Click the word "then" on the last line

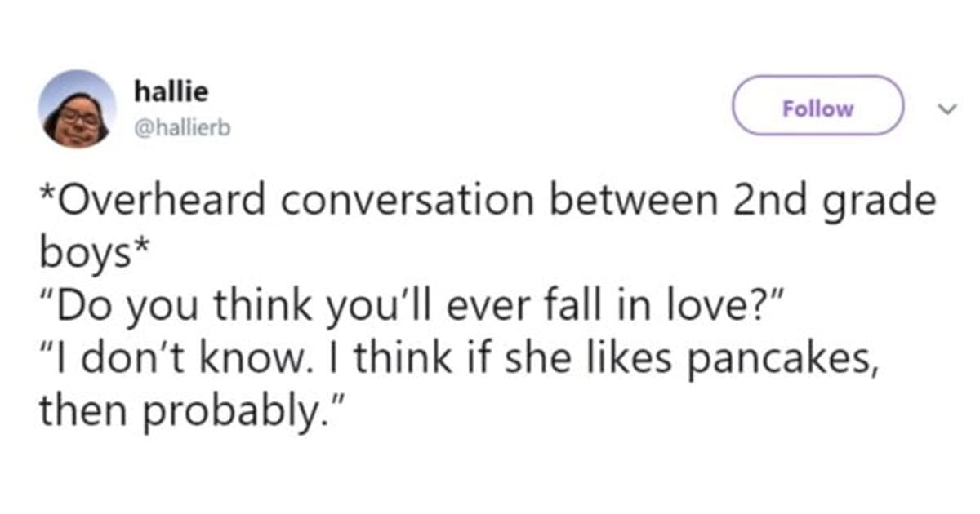click(79, 407)
